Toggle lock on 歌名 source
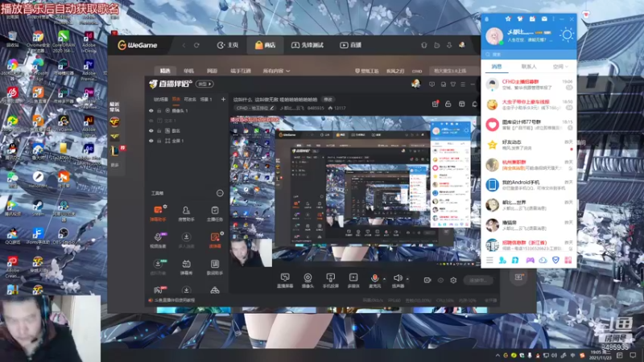This screenshot has width=644, height=362. point(159,130)
